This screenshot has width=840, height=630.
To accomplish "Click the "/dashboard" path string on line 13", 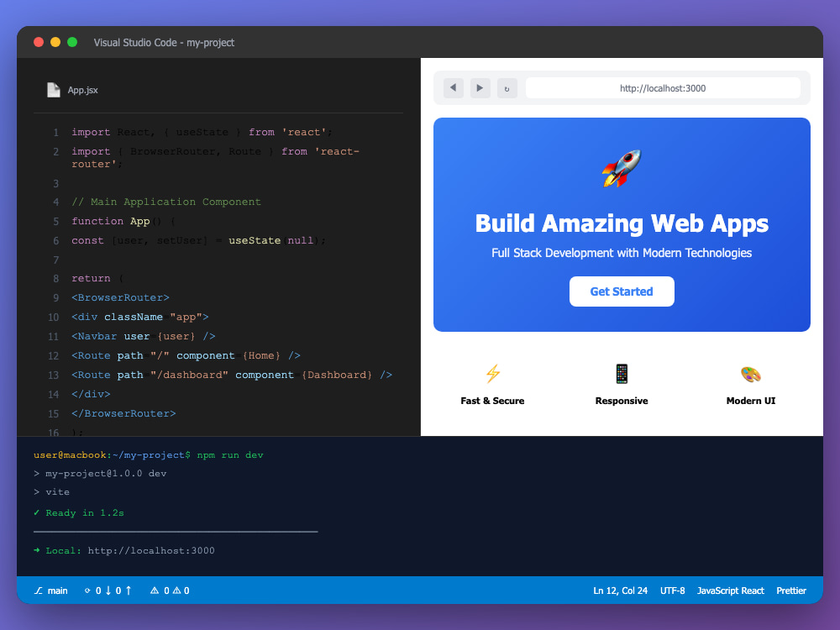I will pyautogui.click(x=190, y=375).
